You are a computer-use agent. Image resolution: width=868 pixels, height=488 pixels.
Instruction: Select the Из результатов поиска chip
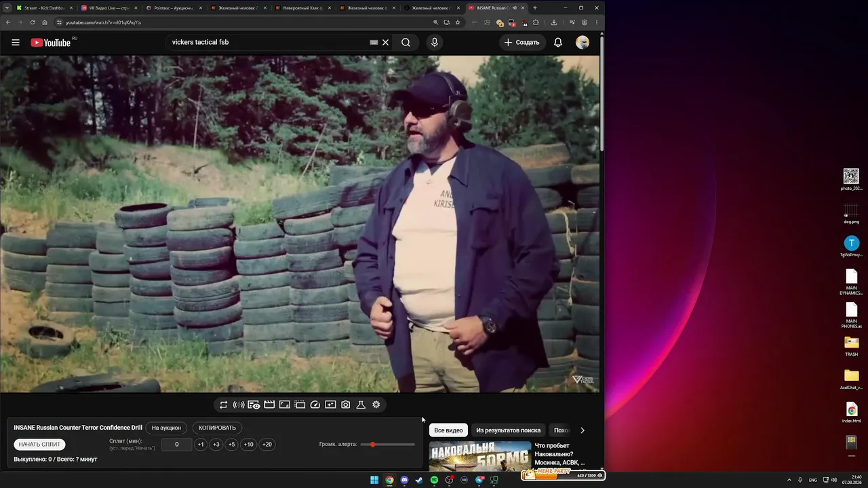pyautogui.click(x=509, y=430)
